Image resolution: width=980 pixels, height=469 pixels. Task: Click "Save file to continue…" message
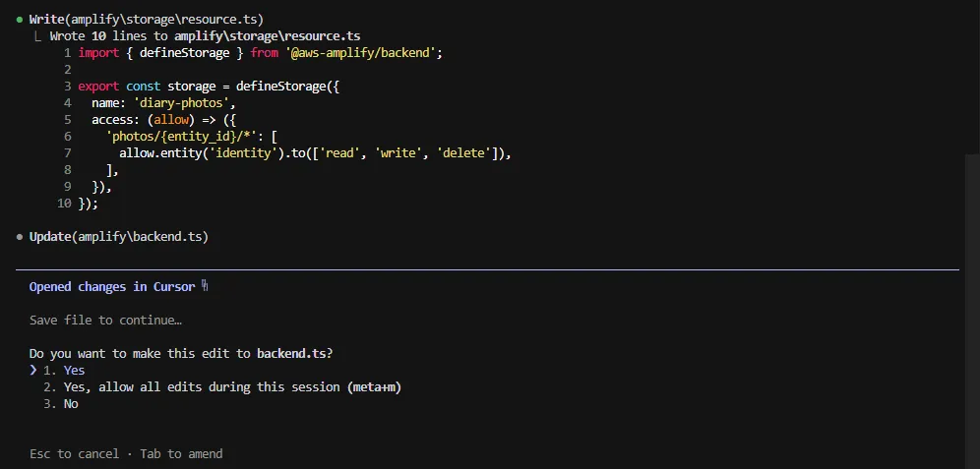[105, 321]
